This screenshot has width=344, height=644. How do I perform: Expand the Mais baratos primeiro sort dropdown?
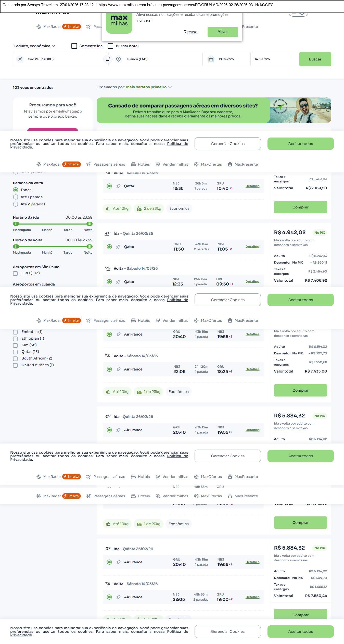point(149,87)
